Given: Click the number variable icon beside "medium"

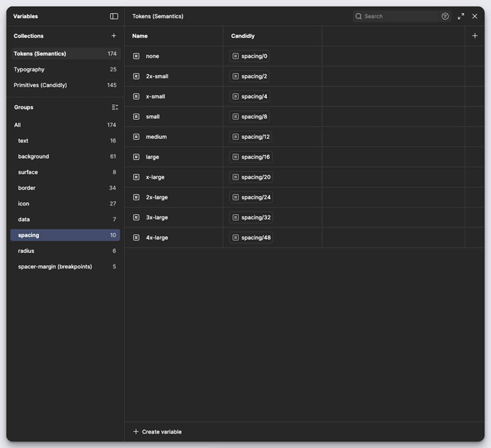Looking at the screenshot, I should click(136, 137).
